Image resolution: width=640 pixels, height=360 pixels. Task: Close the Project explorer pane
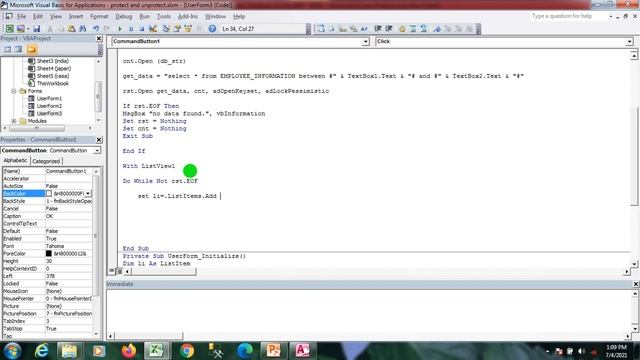(99, 38)
